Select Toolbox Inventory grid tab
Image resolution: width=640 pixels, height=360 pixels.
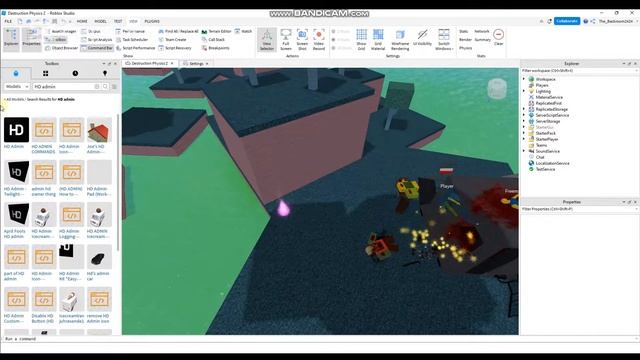45,73
